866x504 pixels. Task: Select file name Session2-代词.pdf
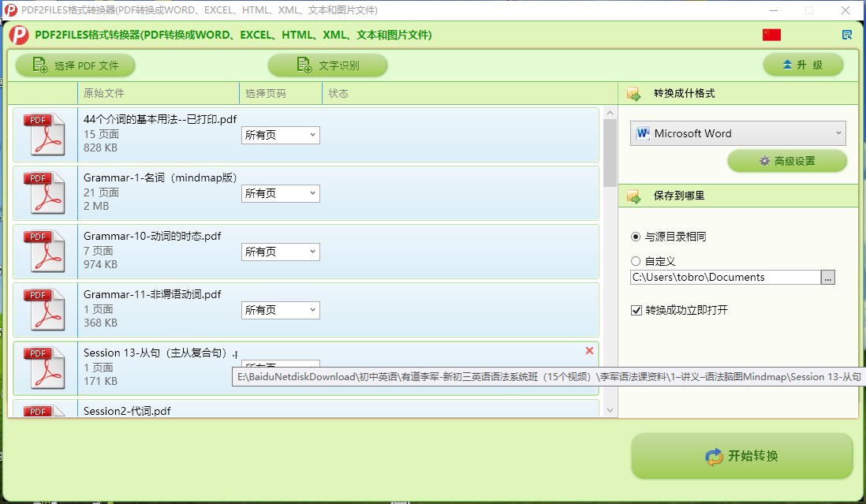click(127, 411)
